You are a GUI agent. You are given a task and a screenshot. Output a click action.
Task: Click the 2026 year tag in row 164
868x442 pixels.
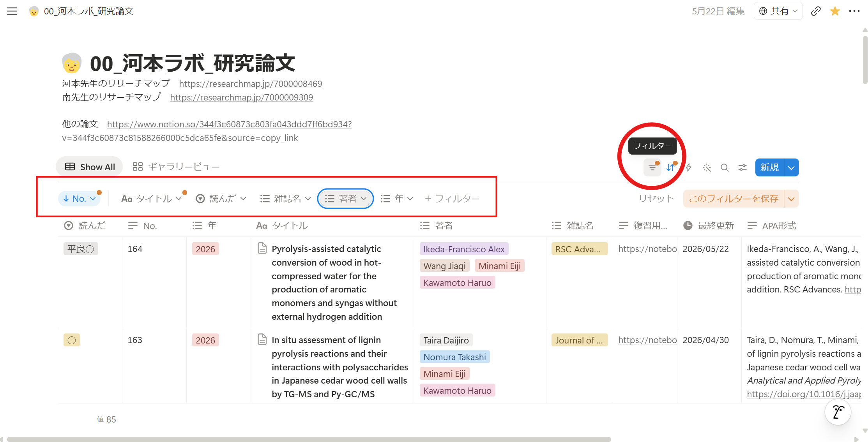click(205, 249)
